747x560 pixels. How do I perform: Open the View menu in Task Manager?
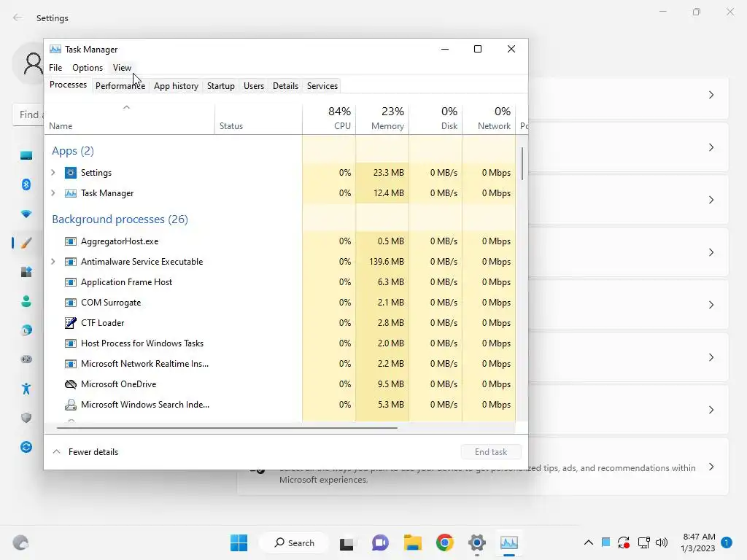pyautogui.click(x=122, y=68)
